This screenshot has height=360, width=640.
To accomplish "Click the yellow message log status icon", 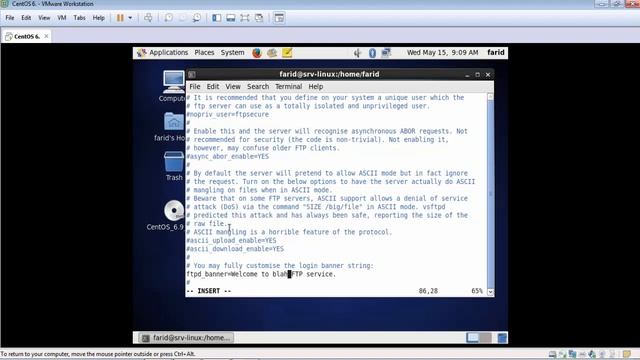I will click(627, 354).
